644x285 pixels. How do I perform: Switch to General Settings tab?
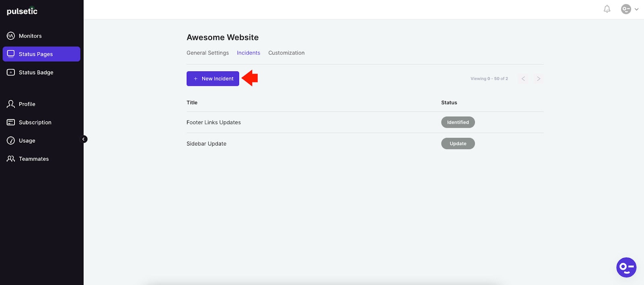point(208,53)
